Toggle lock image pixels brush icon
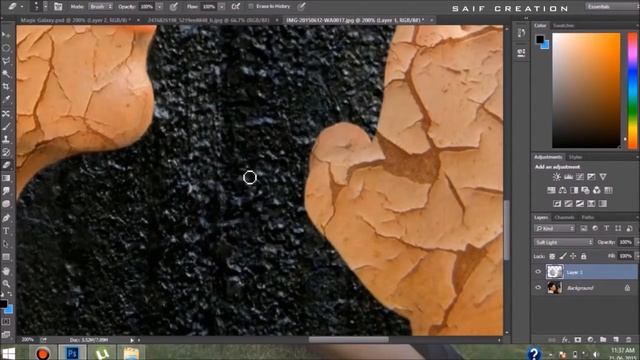The image size is (640, 360). tap(562, 256)
